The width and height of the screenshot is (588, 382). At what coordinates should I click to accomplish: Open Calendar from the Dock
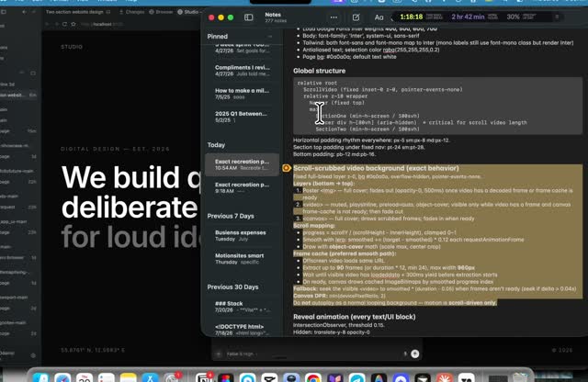tap(85, 377)
